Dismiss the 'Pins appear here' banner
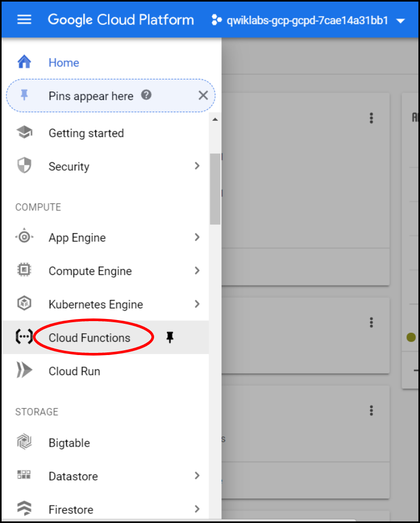 click(203, 95)
